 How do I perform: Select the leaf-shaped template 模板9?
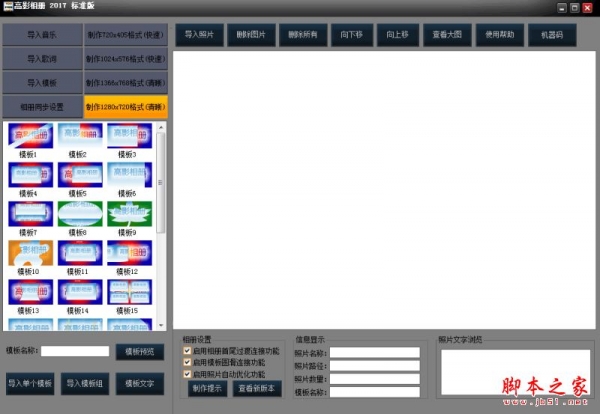pyautogui.click(x=129, y=214)
